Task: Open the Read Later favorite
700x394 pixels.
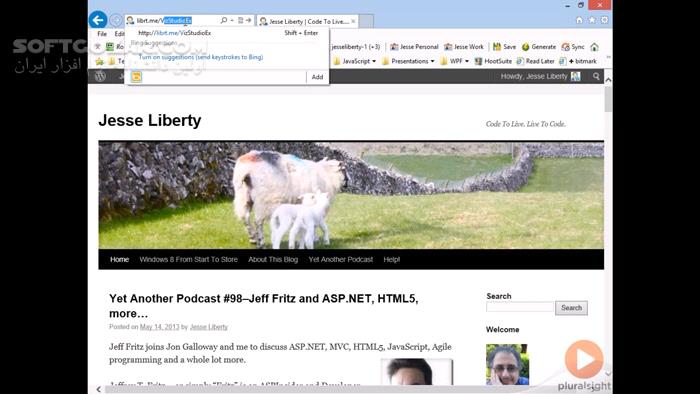Action: (x=535, y=61)
